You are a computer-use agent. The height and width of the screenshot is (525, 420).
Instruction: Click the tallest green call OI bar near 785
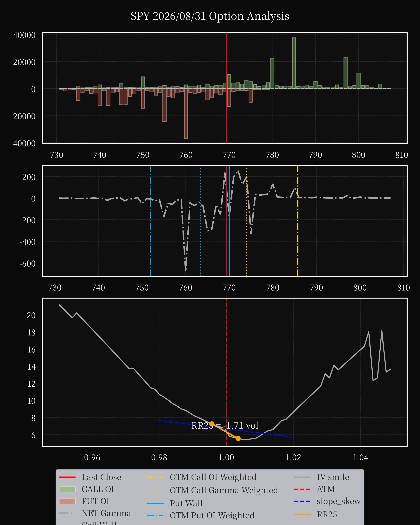[x=294, y=63]
